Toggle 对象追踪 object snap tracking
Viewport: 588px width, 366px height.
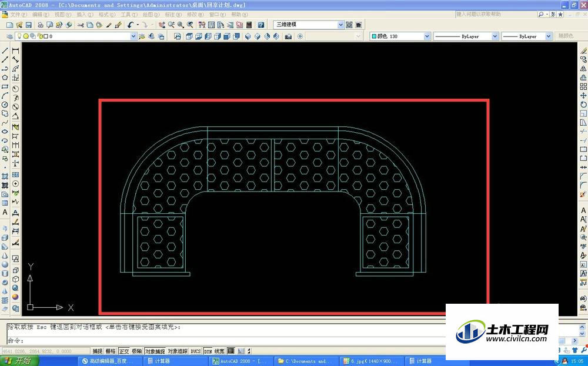[178, 351]
